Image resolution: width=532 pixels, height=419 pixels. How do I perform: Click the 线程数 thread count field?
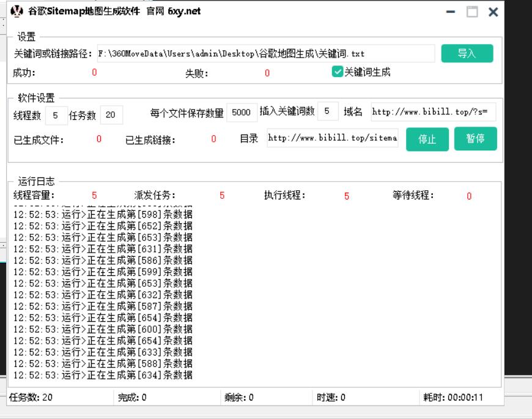[x=56, y=116]
